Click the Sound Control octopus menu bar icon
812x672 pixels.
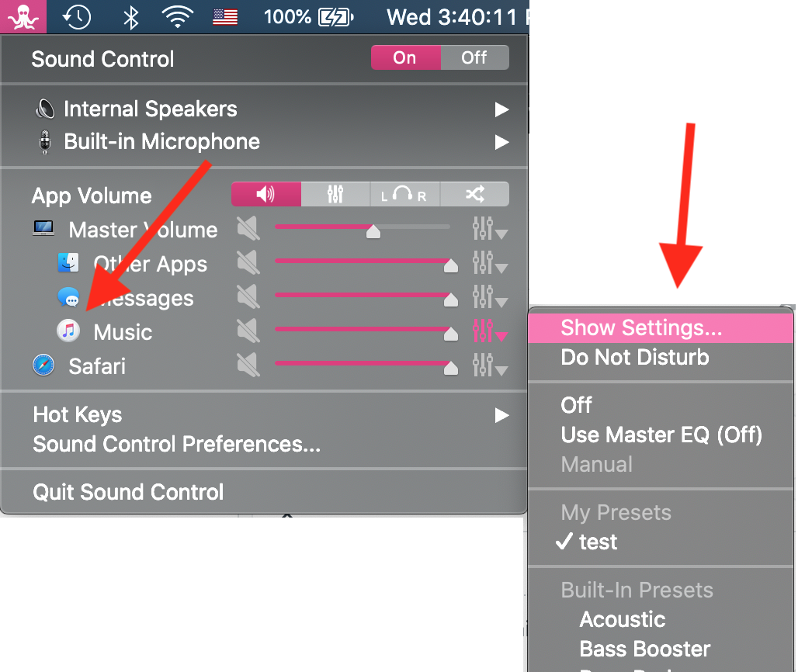pos(23,16)
